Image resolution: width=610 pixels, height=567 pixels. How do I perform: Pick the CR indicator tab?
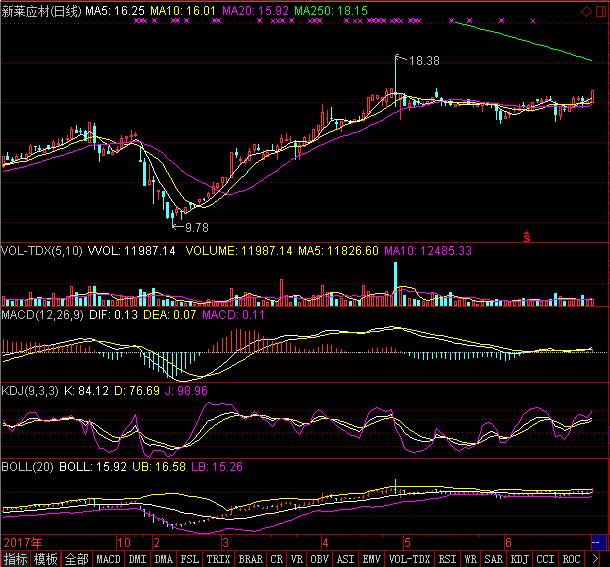point(277,559)
